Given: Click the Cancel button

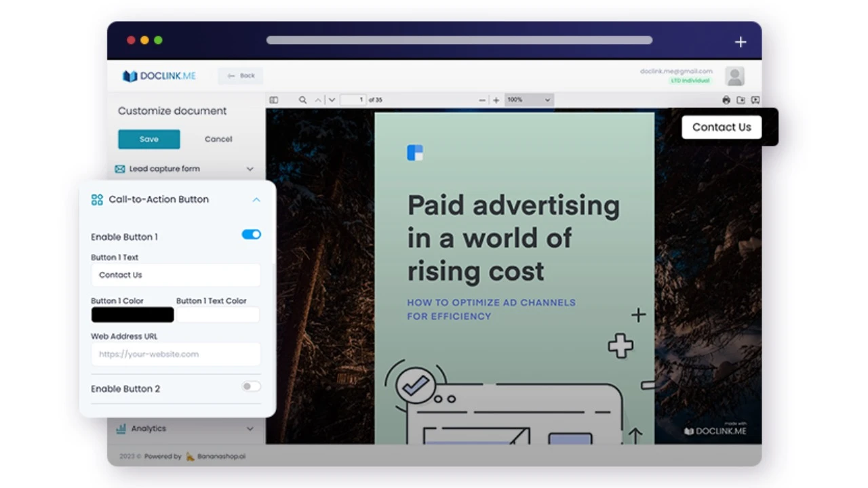Looking at the screenshot, I should click(x=218, y=139).
